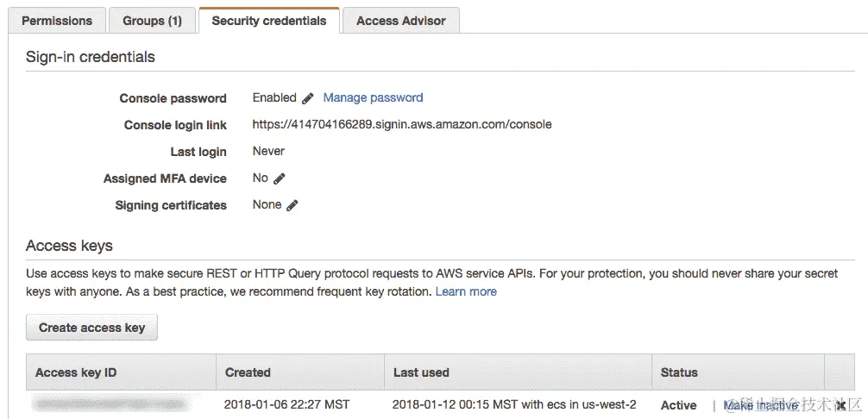This screenshot has height=419, width=868.
Task: Click the console login link URL
Action: 402,124
